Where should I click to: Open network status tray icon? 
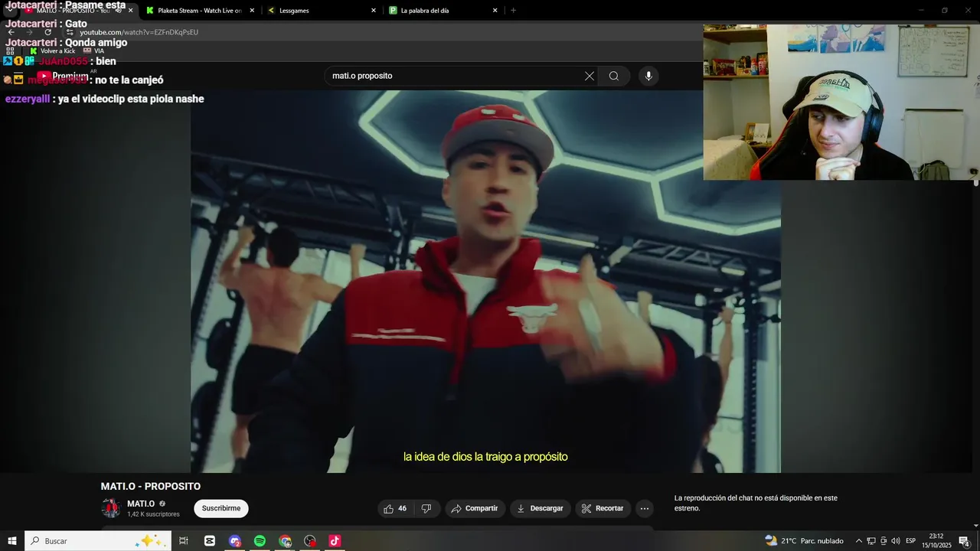coord(871,541)
